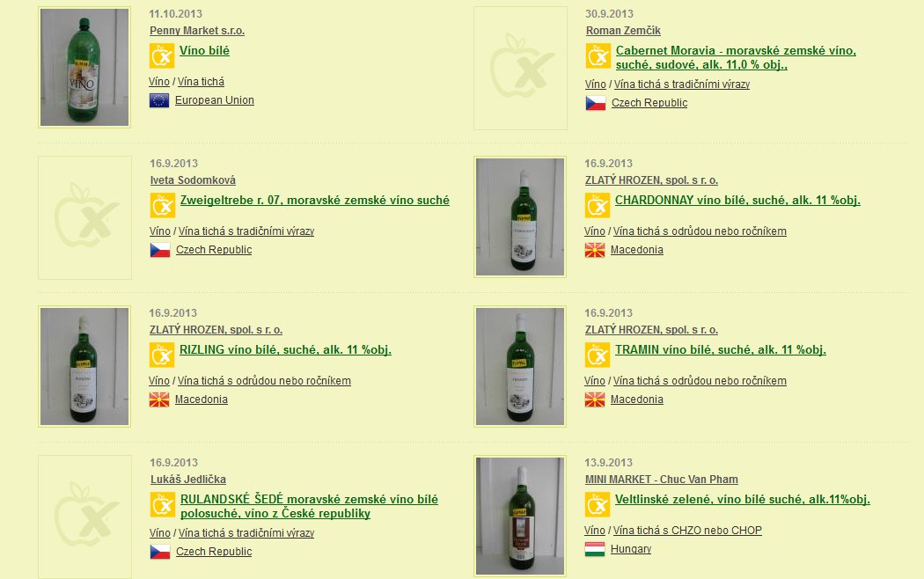Select Vína tichá category under Víno bílé
Screen dimensions: 924x579
201,82
